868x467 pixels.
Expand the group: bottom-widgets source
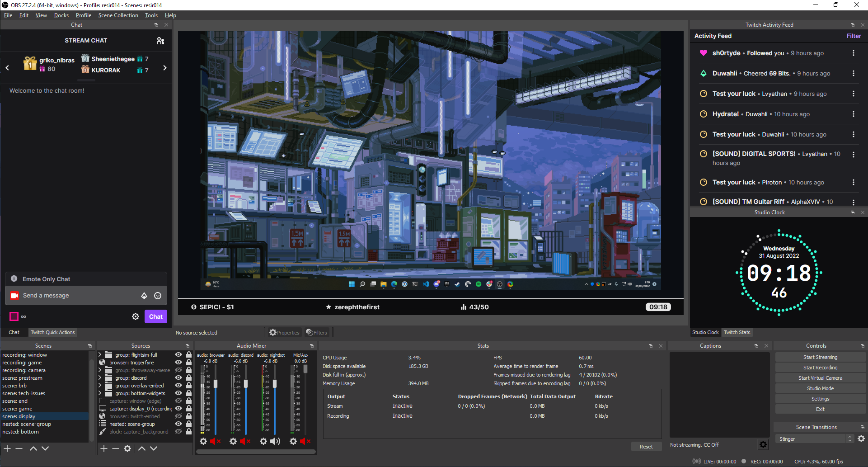coord(100,393)
